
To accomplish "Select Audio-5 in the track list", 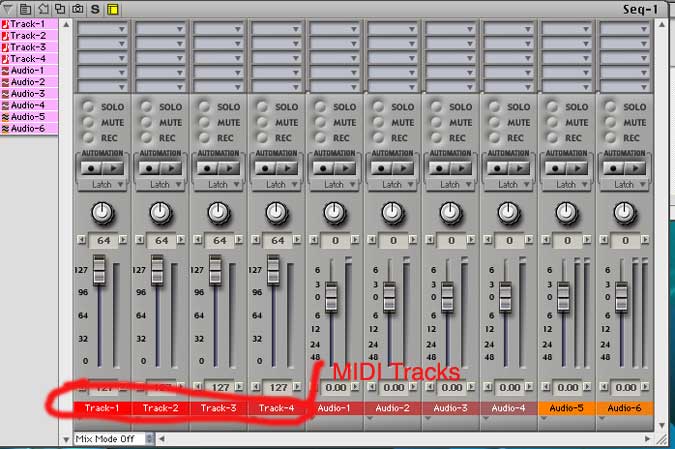I will pos(27,116).
